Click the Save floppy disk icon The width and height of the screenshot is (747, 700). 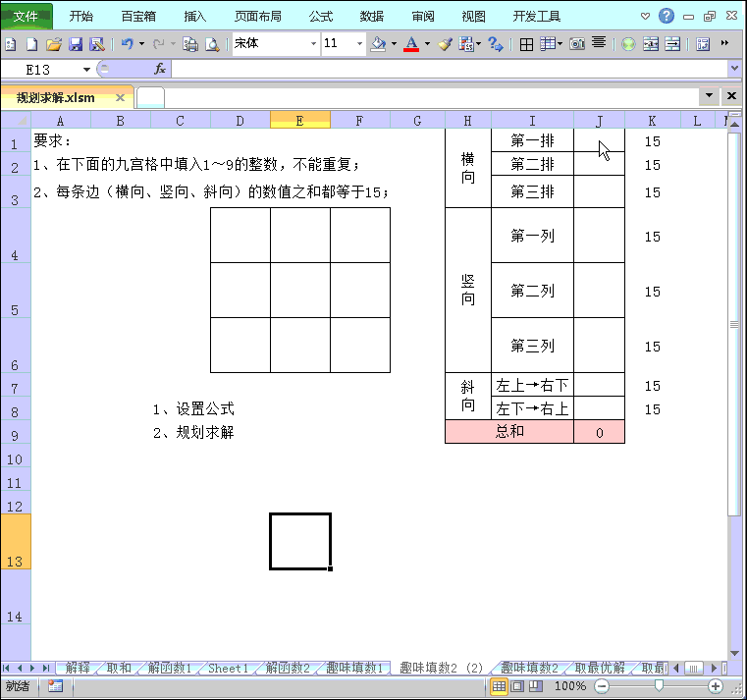76,44
